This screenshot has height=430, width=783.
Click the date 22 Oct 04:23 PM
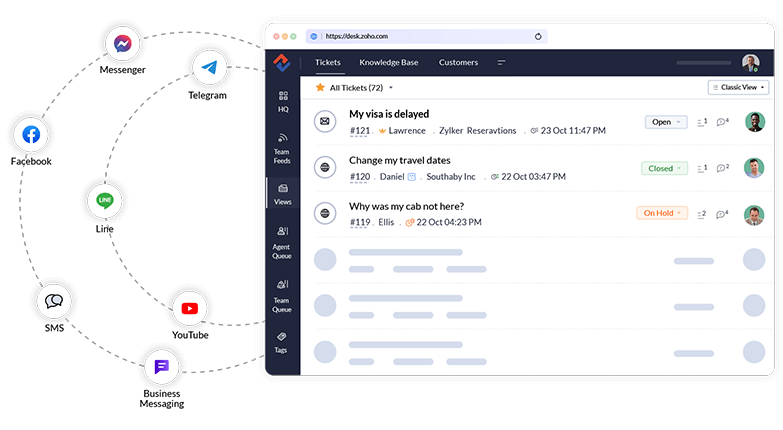[449, 222]
